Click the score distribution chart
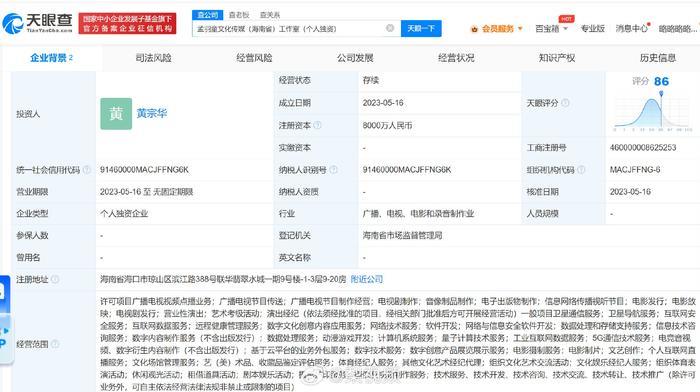700x392 pixels. pyautogui.click(x=653, y=113)
